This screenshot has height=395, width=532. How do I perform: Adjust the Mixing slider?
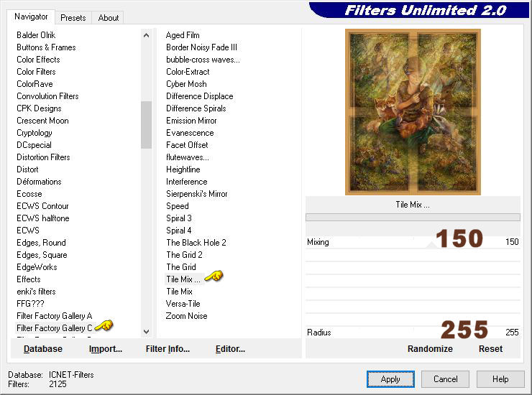[x=413, y=242]
